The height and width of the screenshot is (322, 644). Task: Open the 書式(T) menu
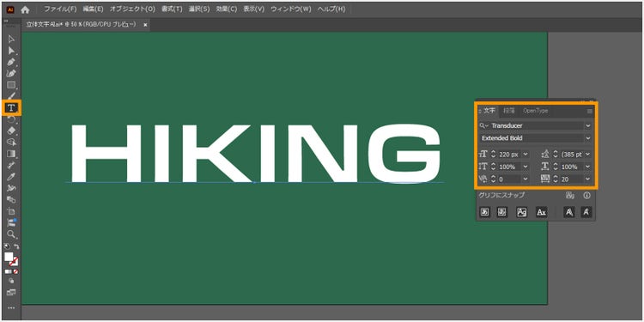(x=171, y=9)
